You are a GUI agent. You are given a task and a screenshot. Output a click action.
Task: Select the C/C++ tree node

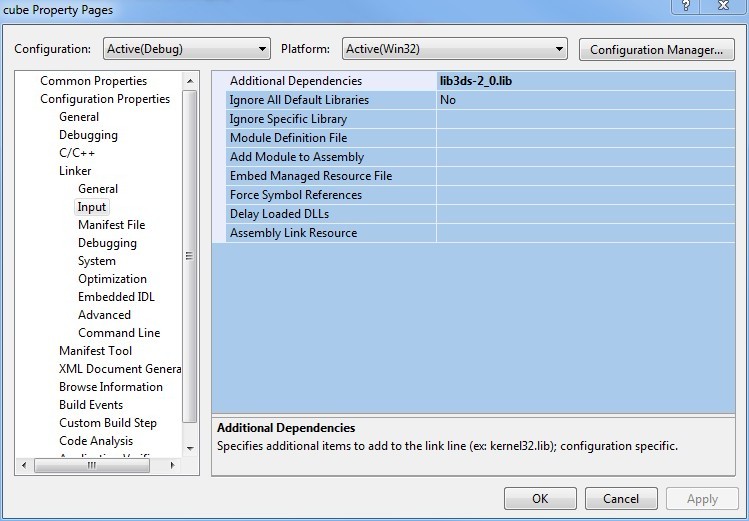tap(77, 153)
